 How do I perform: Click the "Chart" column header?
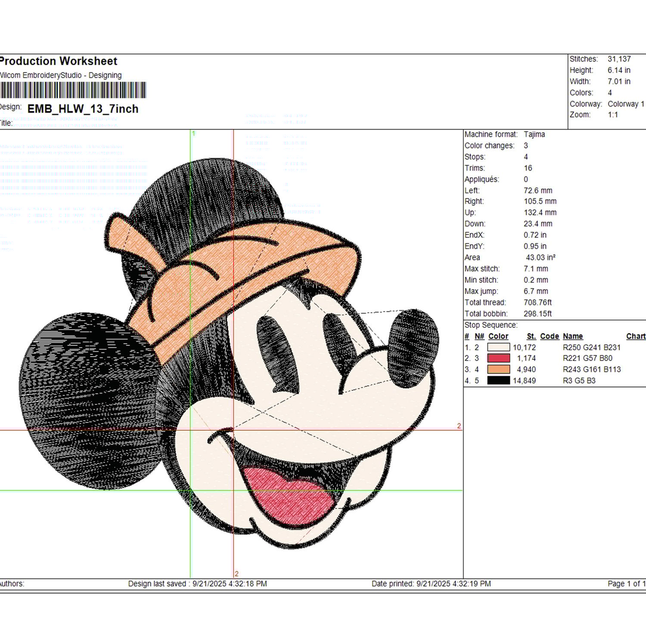636,336
